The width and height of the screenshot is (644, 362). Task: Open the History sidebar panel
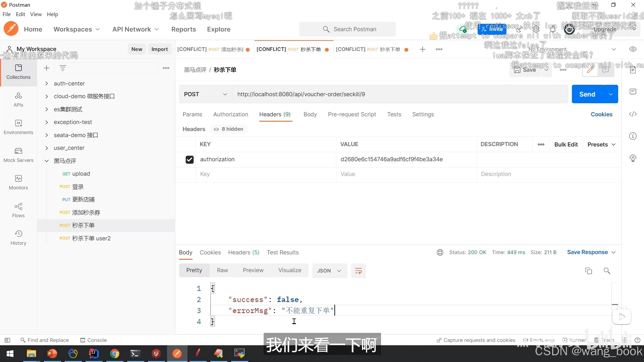point(18,238)
